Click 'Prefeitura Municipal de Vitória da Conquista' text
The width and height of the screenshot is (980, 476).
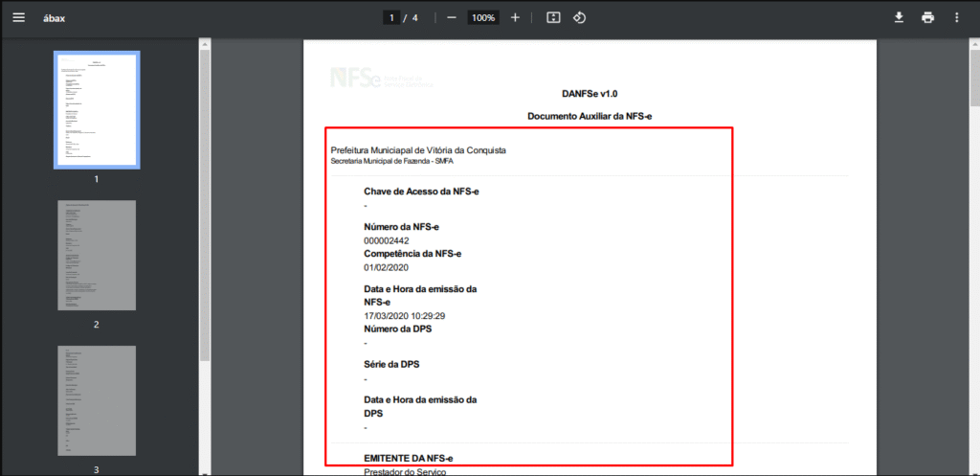click(x=418, y=150)
